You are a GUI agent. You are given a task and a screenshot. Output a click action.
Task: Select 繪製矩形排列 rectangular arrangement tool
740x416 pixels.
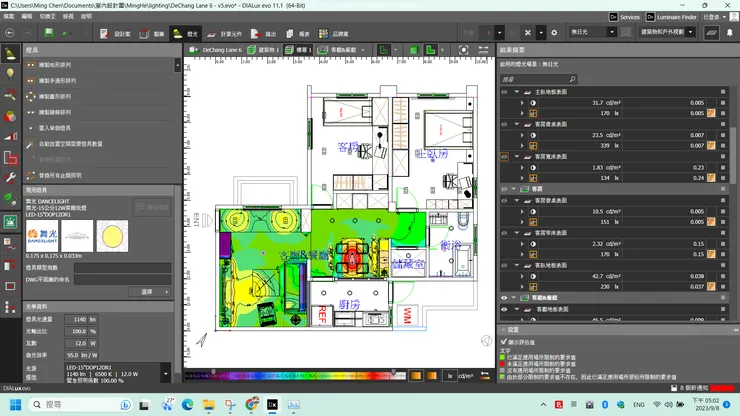tap(55, 65)
